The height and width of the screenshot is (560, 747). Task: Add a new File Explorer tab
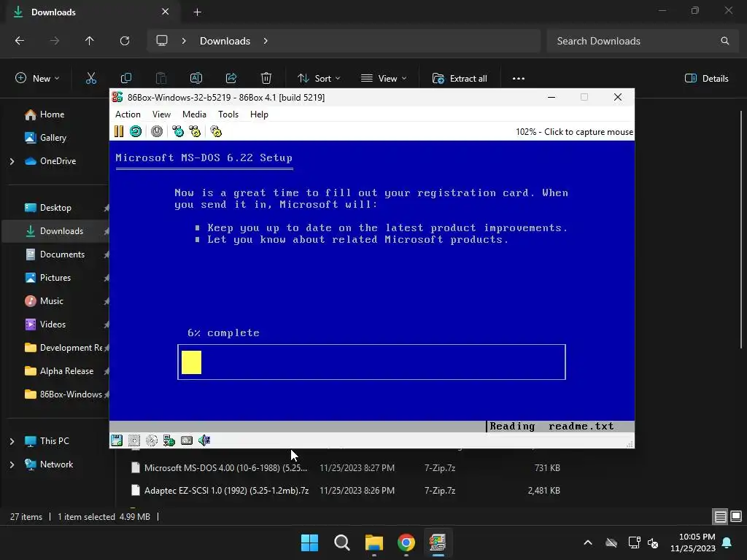point(197,12)
